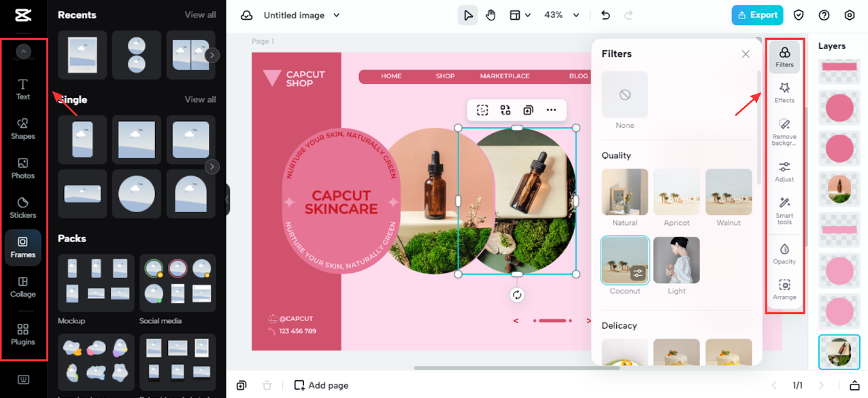This screenshot has width=868, height=398.
Task: View all Recents frames
Action: point(201,15)
